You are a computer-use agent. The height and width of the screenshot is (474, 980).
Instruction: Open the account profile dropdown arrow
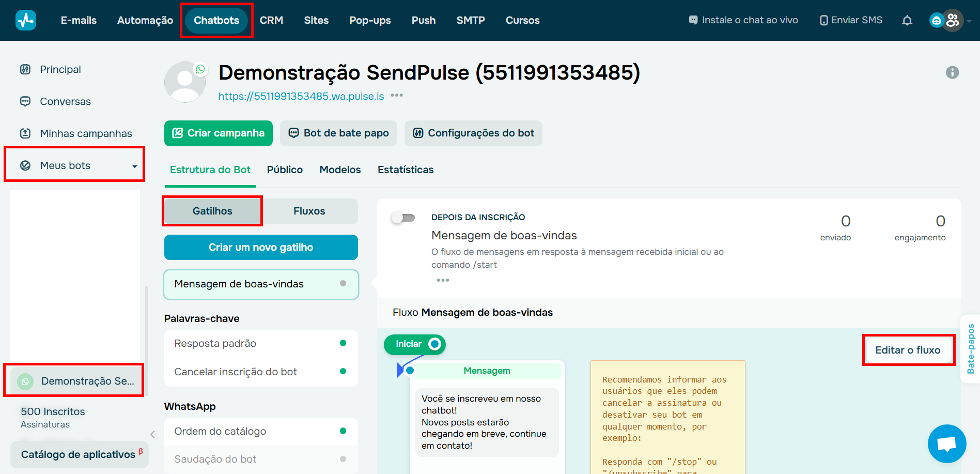pyautogui.click(x=968, y=21)
